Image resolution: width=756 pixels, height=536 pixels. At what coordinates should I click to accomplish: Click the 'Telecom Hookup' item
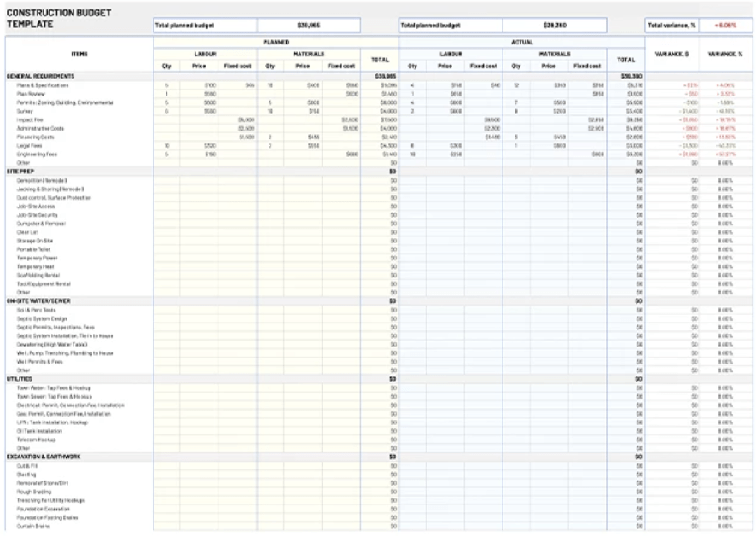click(x=36, y=440)
